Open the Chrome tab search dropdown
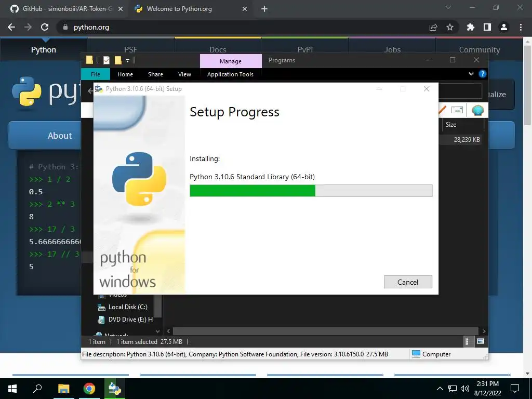The height and width of the screenshot is (399, 532). (x=448, y=7)
